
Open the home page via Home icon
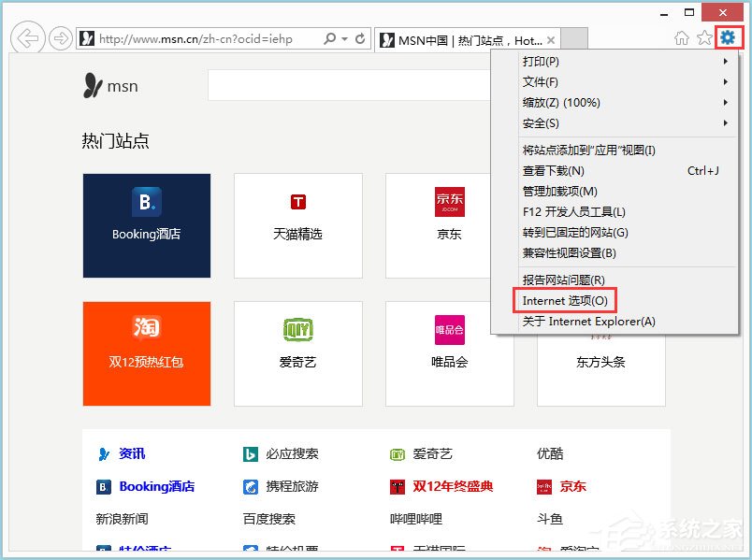click(683, 38)
